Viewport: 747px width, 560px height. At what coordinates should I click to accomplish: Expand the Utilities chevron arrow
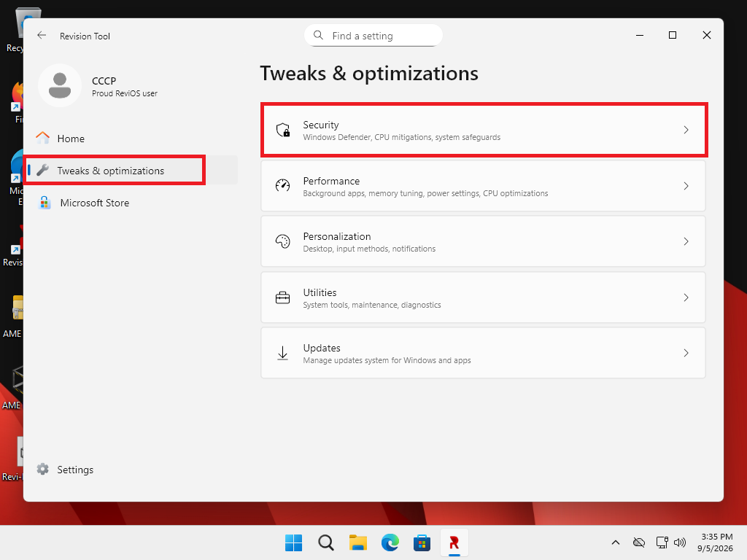pos(686,297)
